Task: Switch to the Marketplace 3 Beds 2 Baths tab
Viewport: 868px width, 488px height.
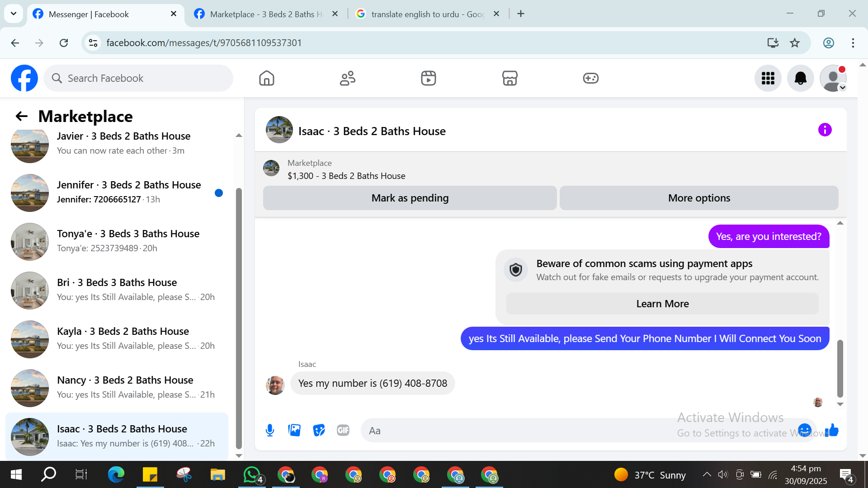Action: click(x=266, y=14)
